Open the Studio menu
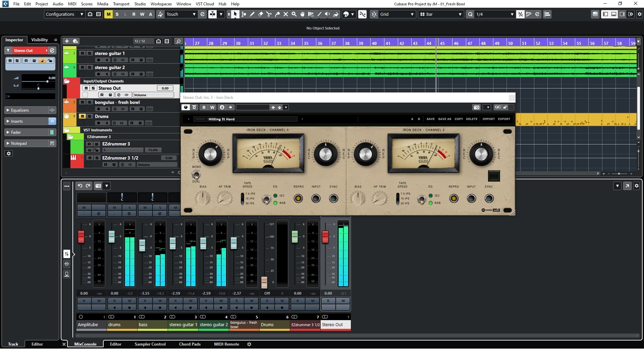644x362 pixels. 140,4
